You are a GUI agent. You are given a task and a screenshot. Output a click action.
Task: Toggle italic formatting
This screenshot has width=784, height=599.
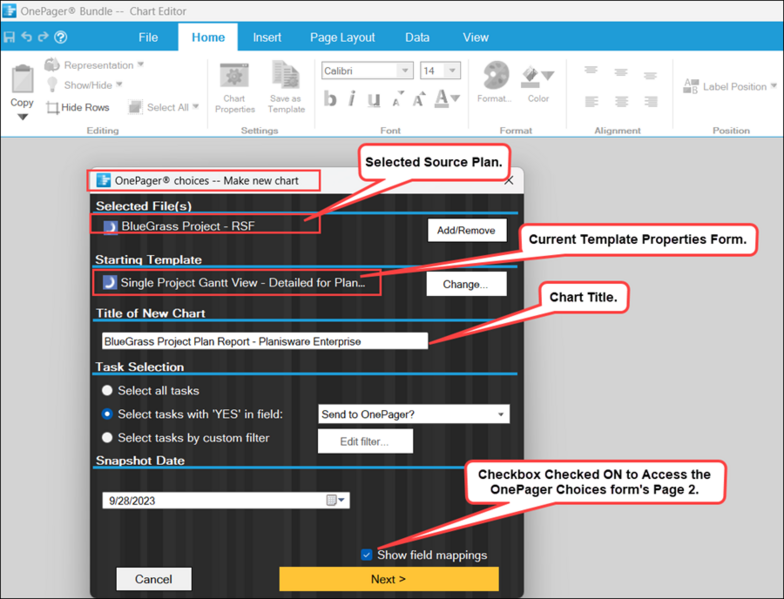tap(352, 99)
